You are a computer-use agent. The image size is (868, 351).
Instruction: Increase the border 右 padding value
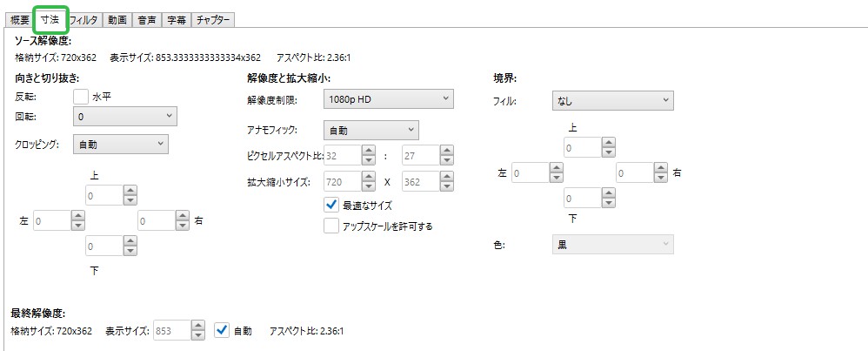(x=661, y=168)
